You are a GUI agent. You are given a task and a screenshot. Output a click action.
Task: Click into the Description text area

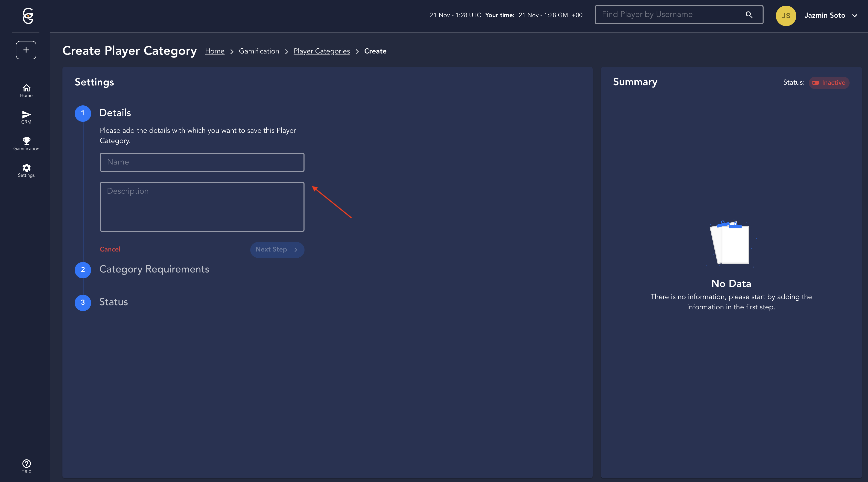pyautogui.click(x=202, y=206)
